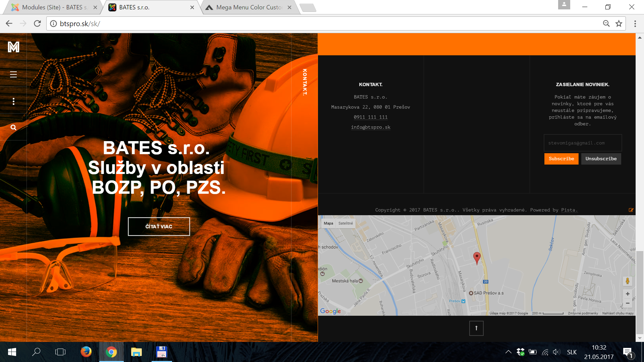Click the M logo at top left
Viewport: 644px width, 362px height.
(x=13, y=47)
